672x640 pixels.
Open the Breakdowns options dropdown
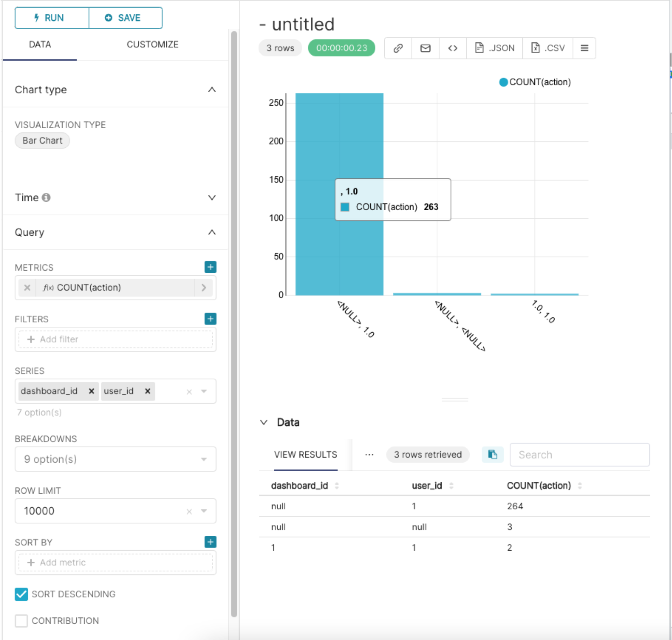click(x=204, y=459)
